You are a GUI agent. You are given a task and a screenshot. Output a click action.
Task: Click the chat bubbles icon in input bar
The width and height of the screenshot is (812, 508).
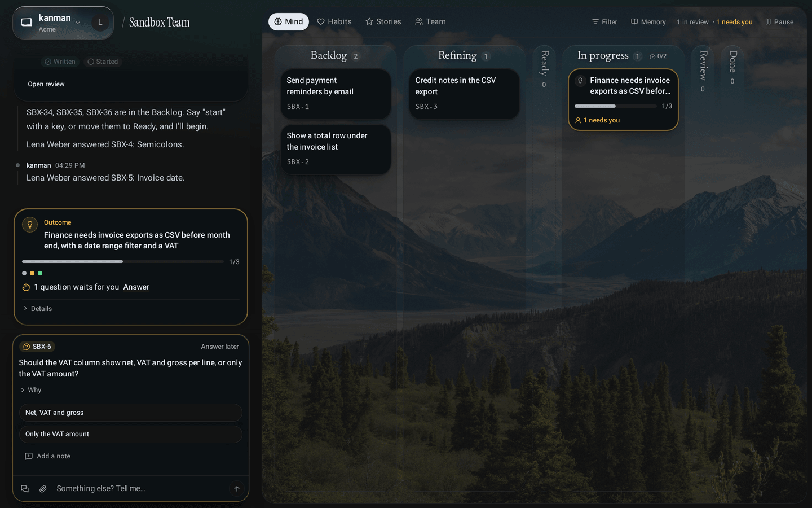click(x=25, y=489)
